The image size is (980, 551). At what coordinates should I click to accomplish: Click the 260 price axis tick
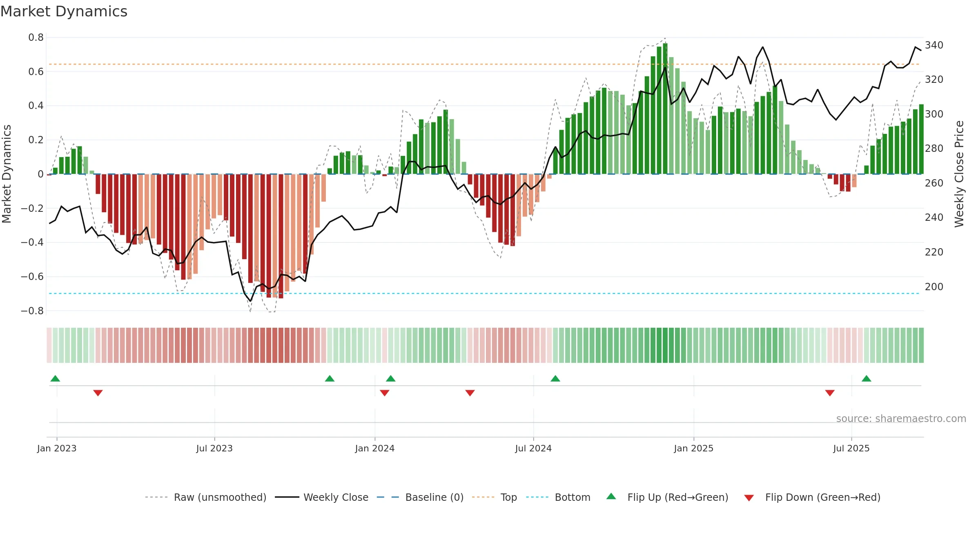[934, 183]
